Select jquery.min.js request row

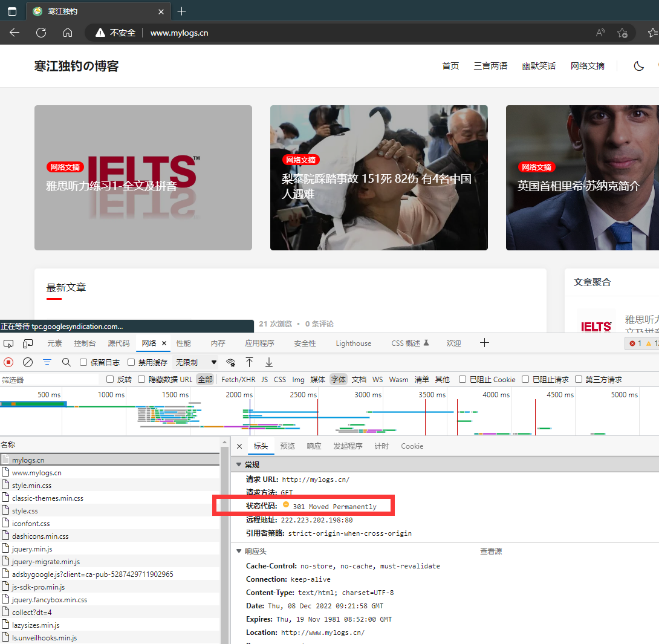point(110,548)
